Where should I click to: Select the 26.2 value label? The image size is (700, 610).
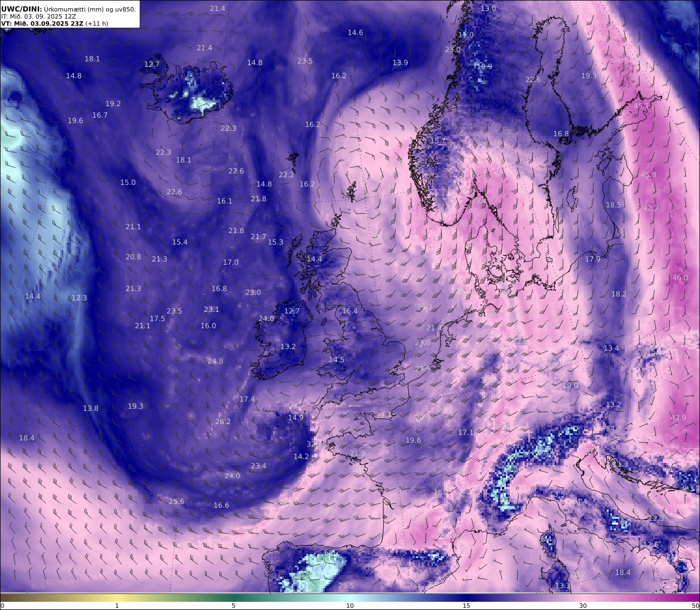pyautogui.click(x=223, y=422)
